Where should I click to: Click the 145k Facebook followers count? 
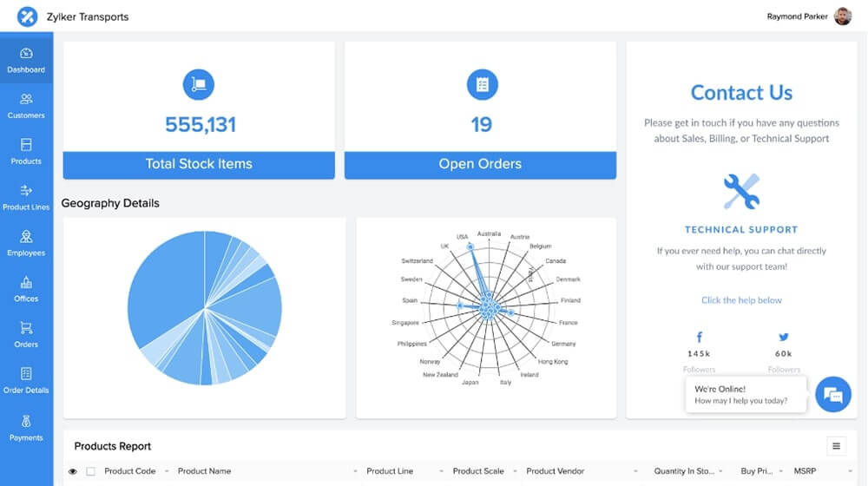pyautogui.click(x=699, y=354)
